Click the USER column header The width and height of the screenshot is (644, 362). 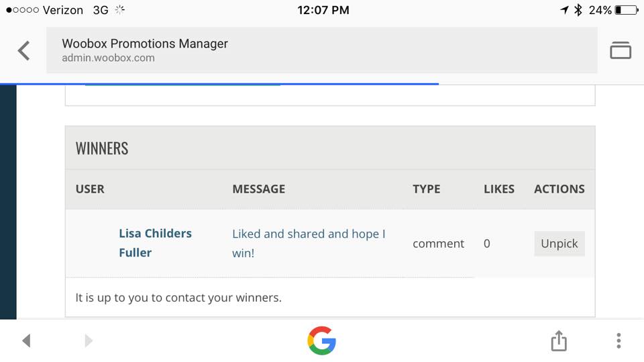click(x=90, y=189)
